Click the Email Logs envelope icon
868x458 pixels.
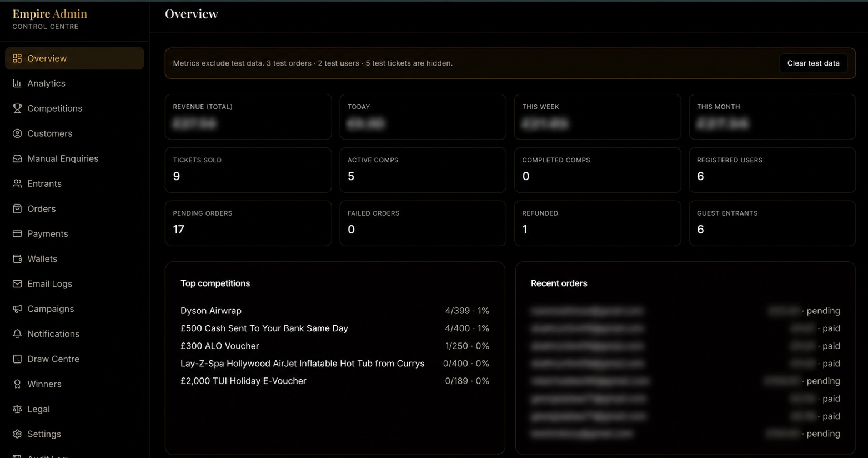[x=17, y=283]
